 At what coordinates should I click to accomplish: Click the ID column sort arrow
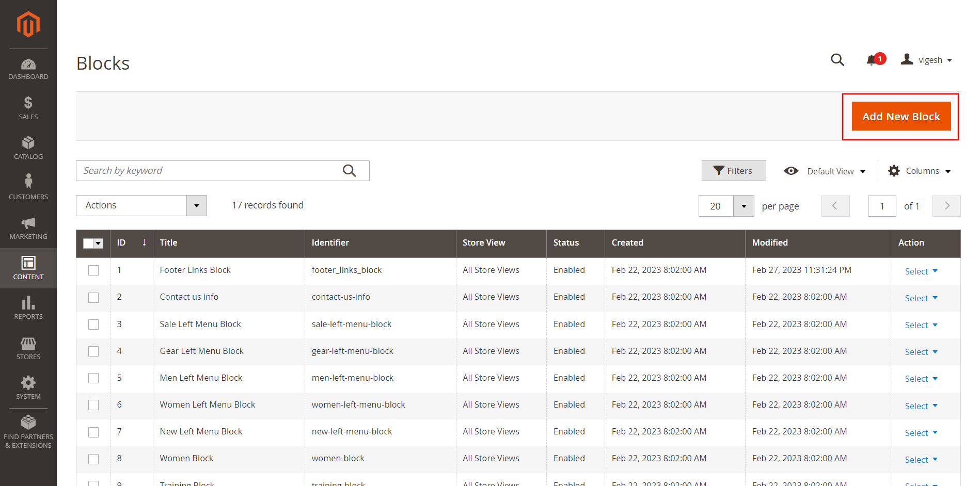point(144,242)
